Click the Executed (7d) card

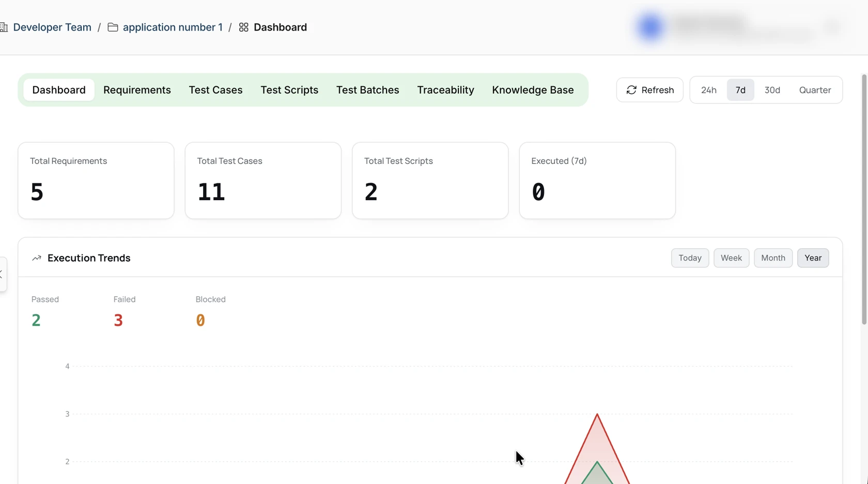[x=597, y=180]
